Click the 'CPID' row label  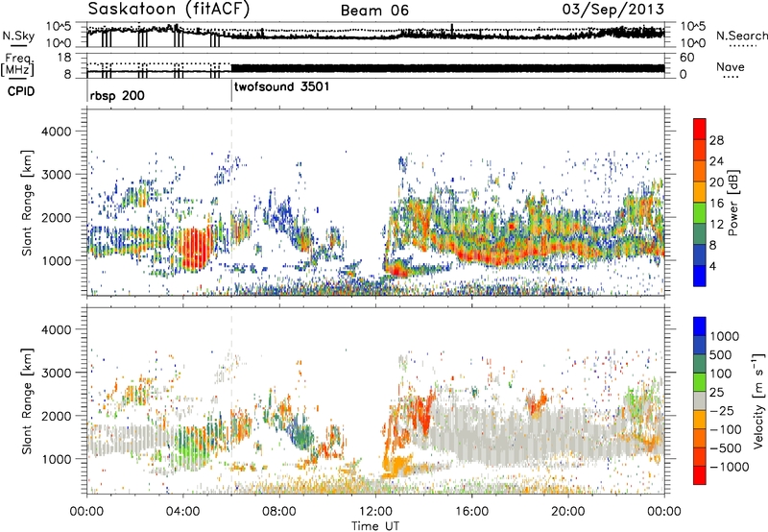point(21,91)
